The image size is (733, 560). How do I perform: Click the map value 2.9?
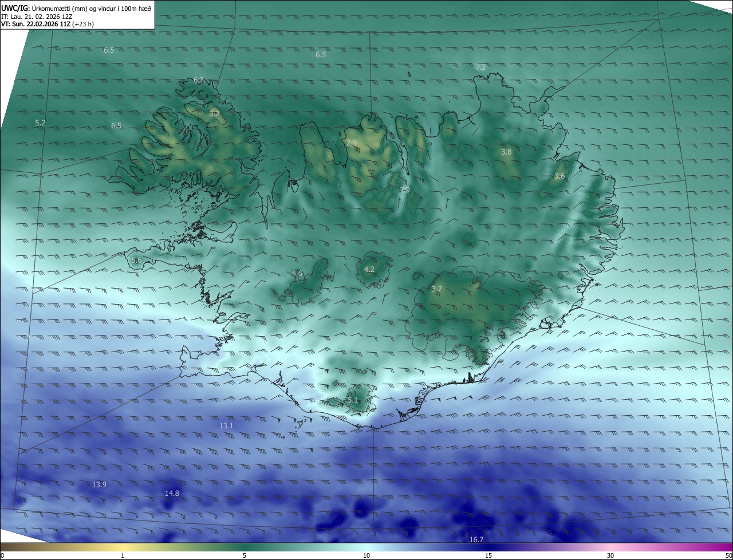click(x=352, y=143)
